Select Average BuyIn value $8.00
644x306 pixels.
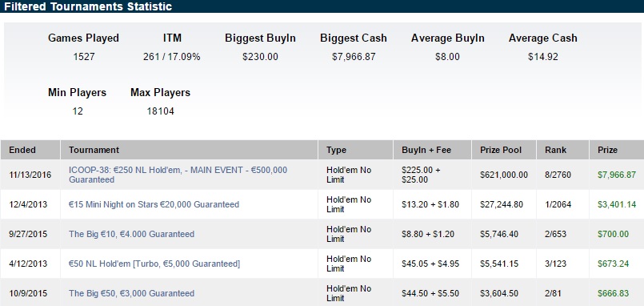[x=447, y=57]
